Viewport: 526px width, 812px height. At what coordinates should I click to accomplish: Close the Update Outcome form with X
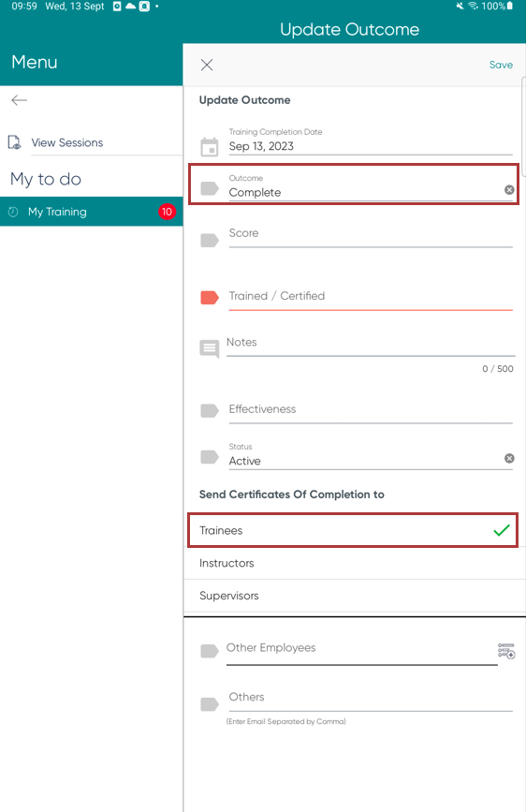tap(207, 65)
